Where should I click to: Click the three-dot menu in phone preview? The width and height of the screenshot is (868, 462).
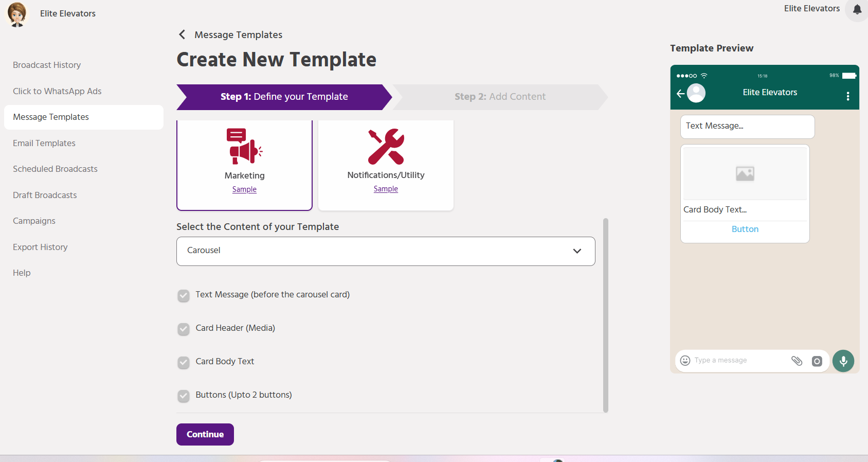click(847, 96)
